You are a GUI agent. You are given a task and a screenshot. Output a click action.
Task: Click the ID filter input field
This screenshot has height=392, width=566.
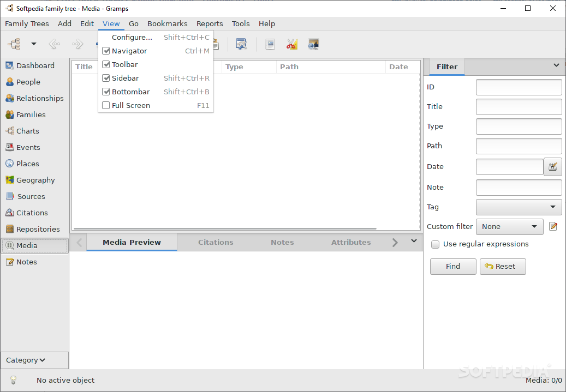pos(519,87)
